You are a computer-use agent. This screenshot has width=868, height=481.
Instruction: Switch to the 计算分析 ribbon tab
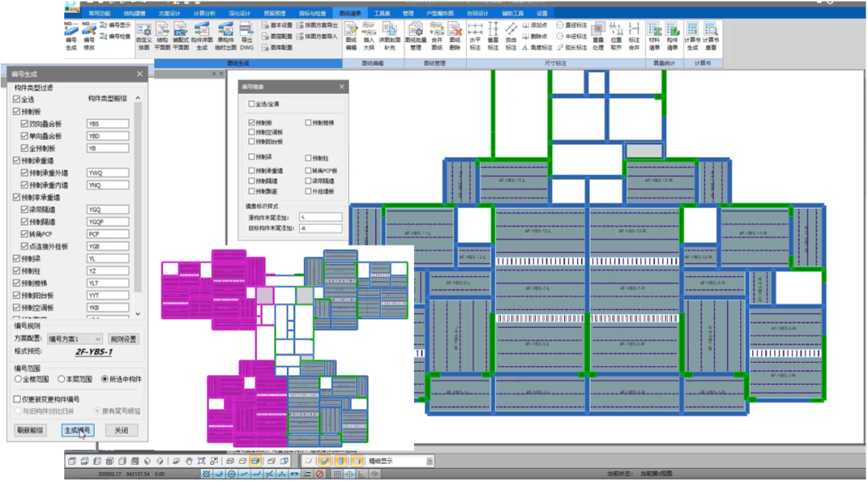204,14
